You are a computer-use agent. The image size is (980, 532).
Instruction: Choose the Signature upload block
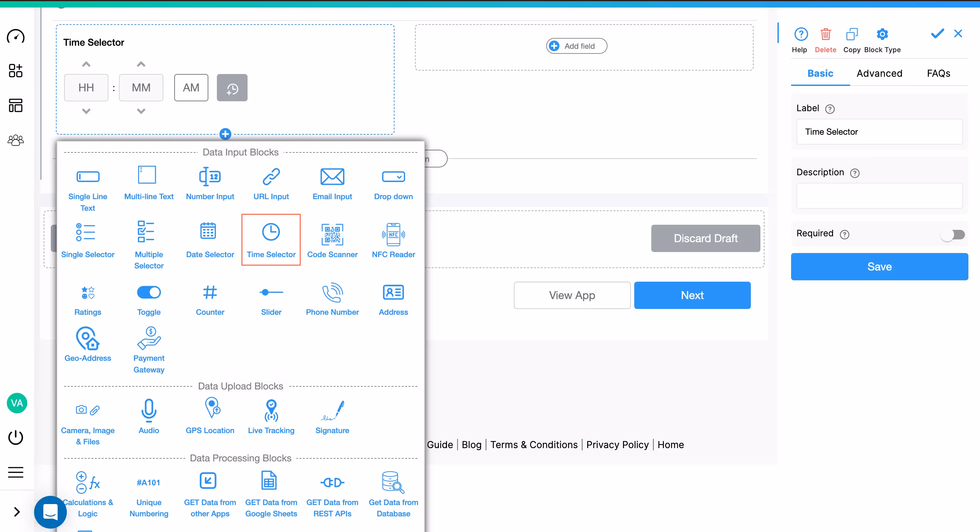point(332,416)
